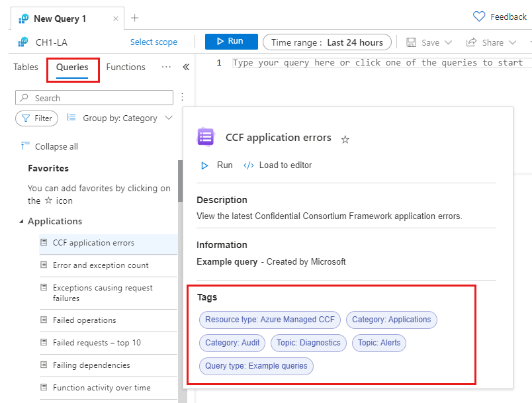Switch to the Functions tab

coord(126,67)
